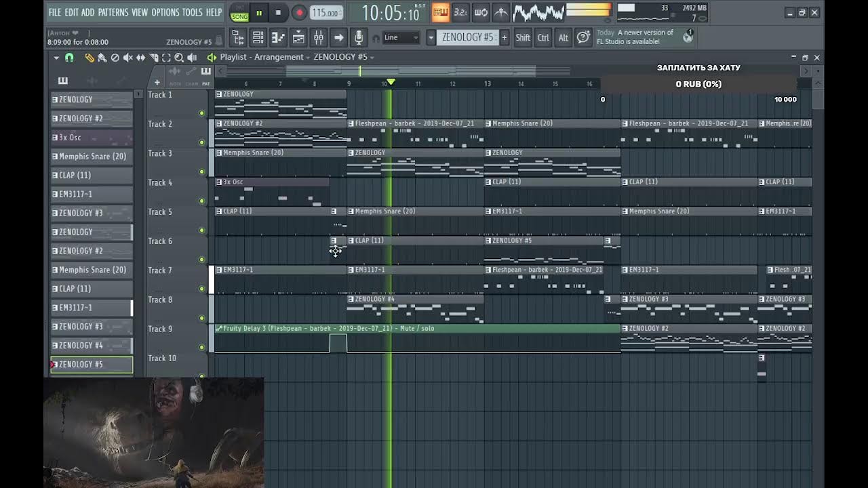The width and height of the screenshot is (868, 488).
Task: Select the Draw pencil tool
Action: pos(89,58)
